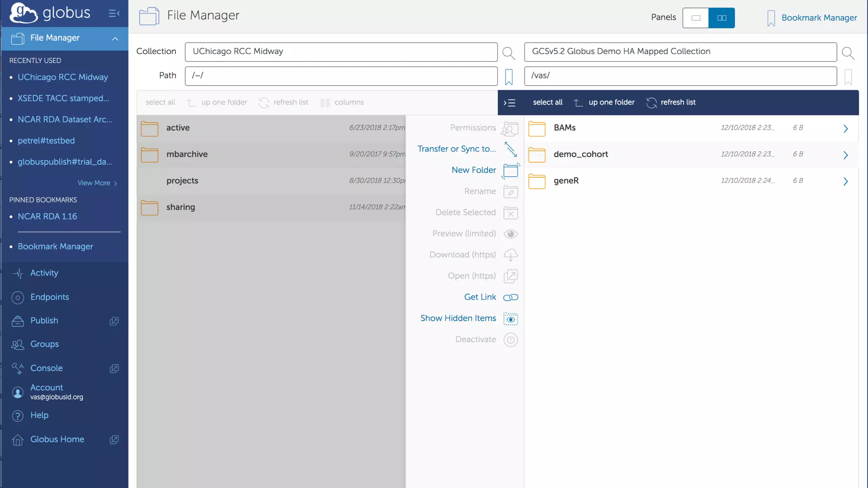Switch to single panel view
The image size is (868, 488).
click(x=696, y=18)
